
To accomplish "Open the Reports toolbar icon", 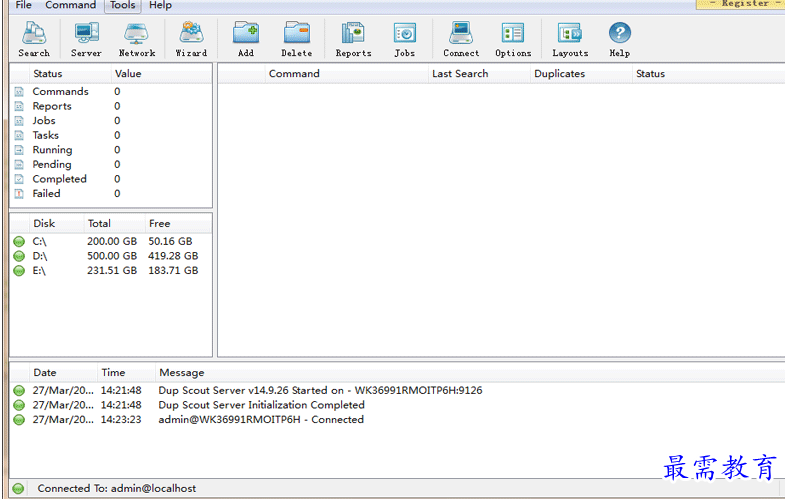I will tap(353, 39).
